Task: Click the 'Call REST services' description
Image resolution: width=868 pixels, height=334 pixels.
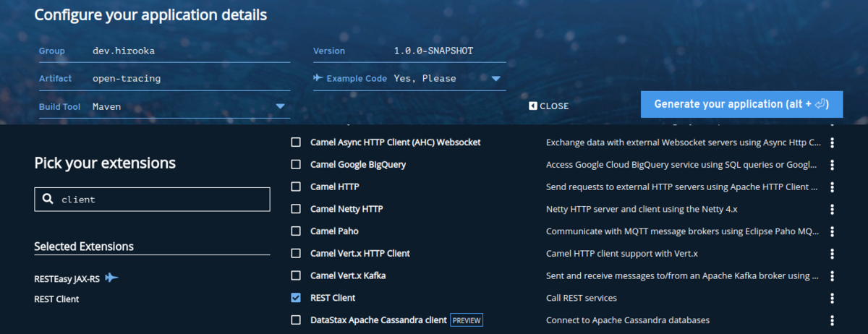Action: tap(582, 298)
